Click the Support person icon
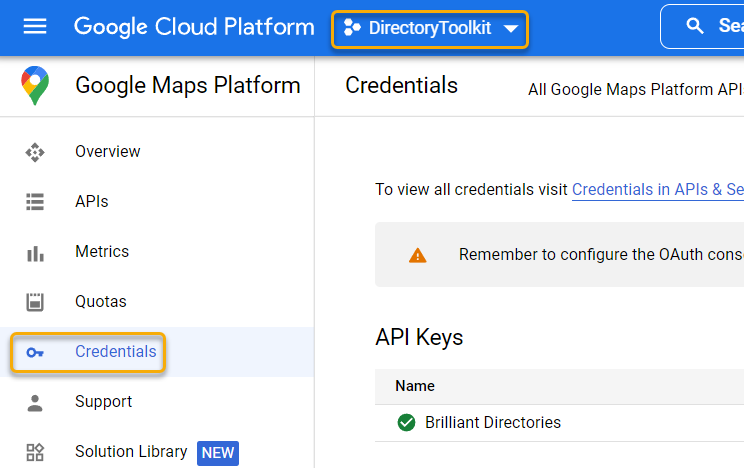This screenshot has width=744, height=468. pos(35,402)
